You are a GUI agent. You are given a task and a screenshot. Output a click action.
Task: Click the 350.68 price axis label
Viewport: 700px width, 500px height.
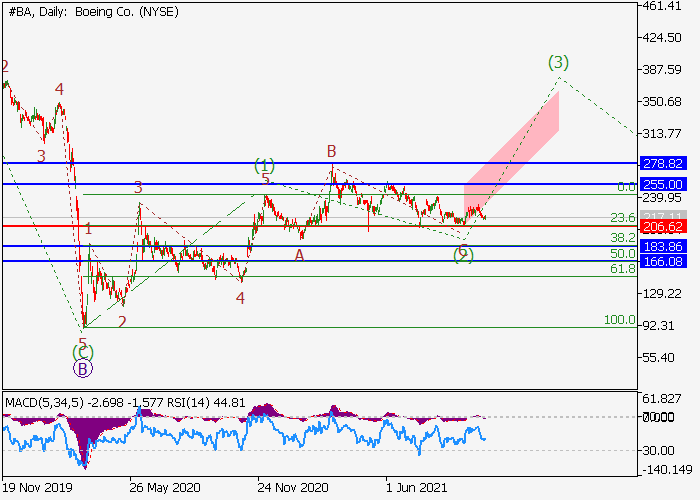tap(662, 102)
